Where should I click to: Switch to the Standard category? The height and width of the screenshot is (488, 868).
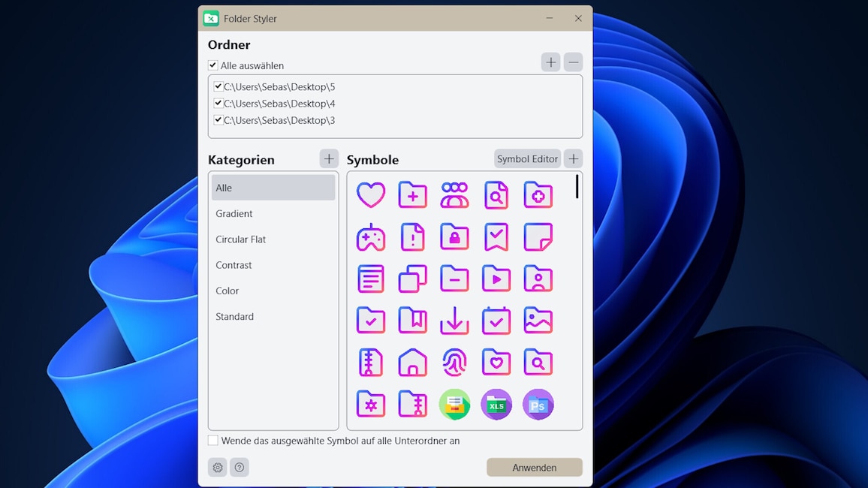273,317
